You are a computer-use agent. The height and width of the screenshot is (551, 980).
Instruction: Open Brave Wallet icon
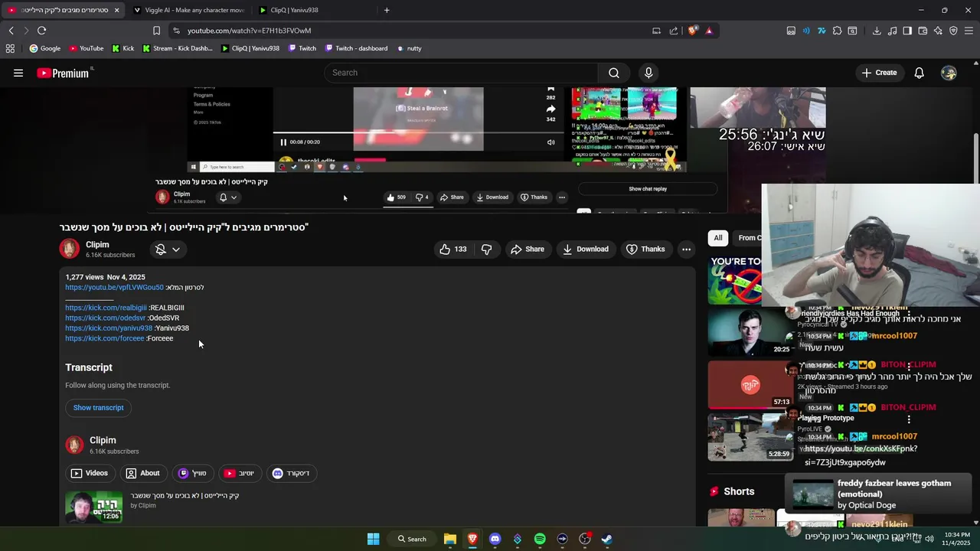point(923,31)
